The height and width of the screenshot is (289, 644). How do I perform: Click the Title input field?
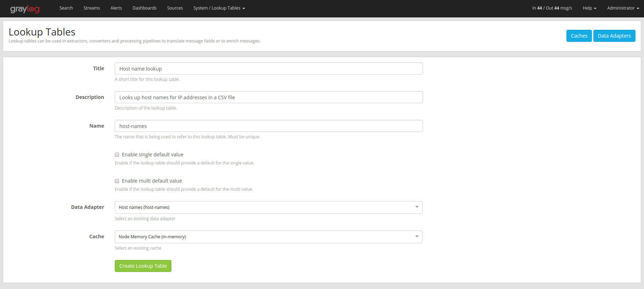tap(269, 69)
